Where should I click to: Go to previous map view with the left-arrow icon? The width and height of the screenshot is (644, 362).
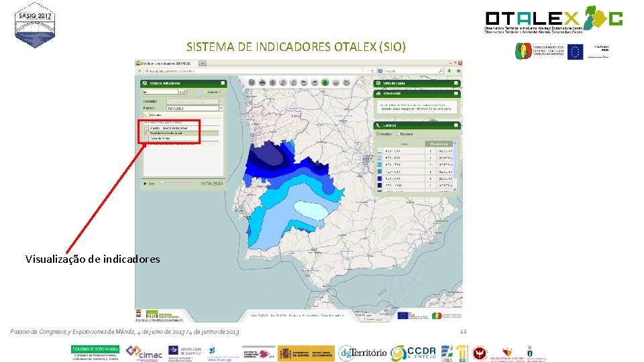point(304,82)
